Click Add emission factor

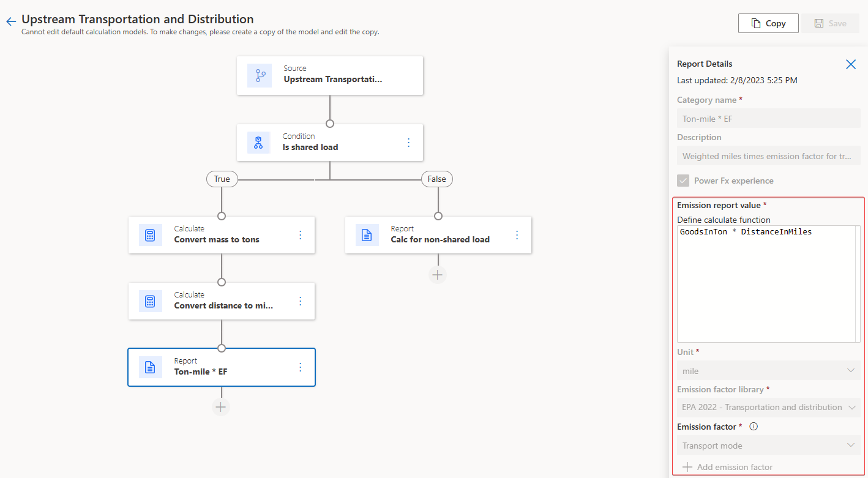click(x=727, y=466)
